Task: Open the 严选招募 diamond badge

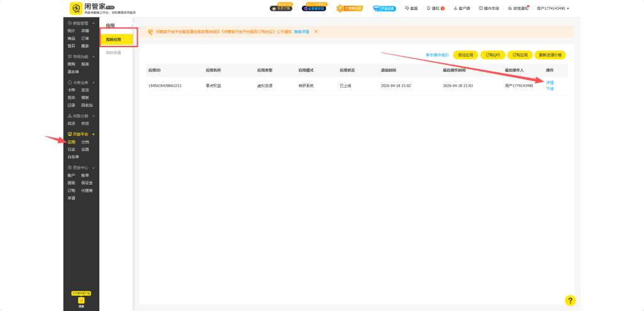Action: click(384, 8)
